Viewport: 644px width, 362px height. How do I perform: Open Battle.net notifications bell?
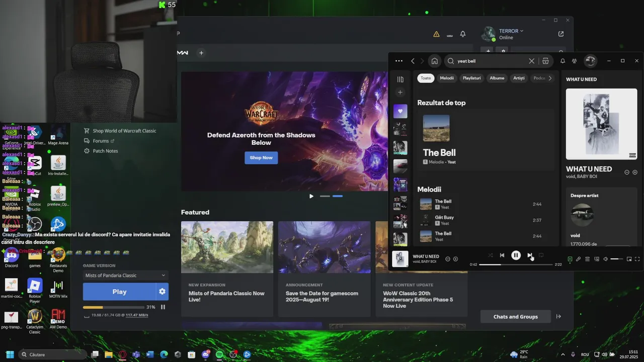pyautogui.click(x=463, y=34)
